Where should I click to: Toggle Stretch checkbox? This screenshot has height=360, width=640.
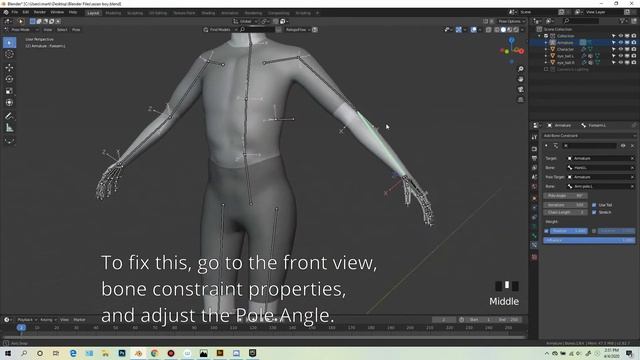pyautogui.click(x=594, y=212)
